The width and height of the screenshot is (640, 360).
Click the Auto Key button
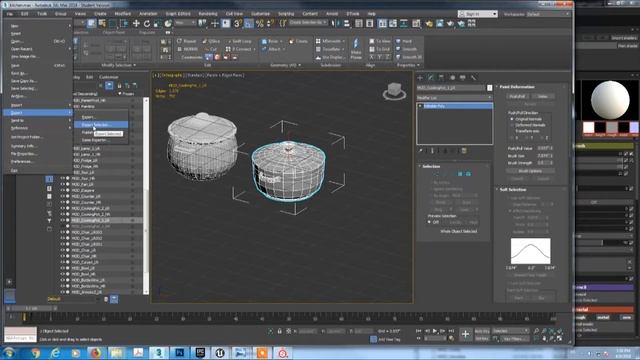coord(482,331)
